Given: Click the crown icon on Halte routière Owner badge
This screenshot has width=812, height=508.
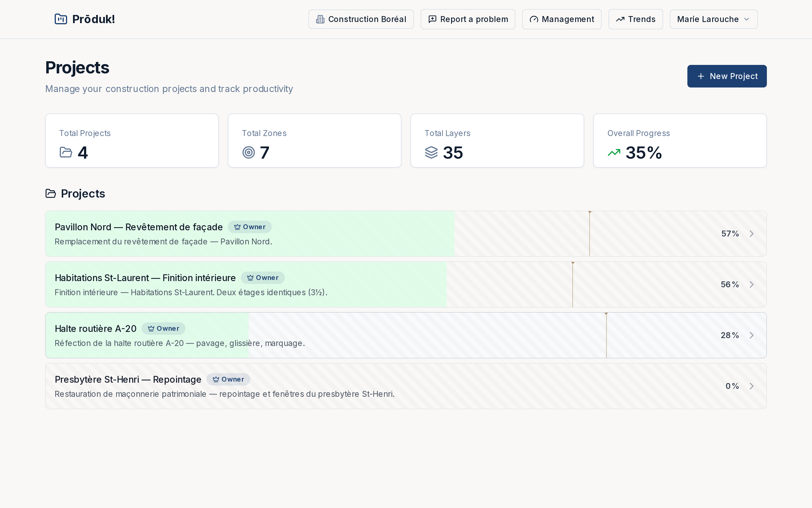Looking at the screenshot, I should (x=151, y=328).
